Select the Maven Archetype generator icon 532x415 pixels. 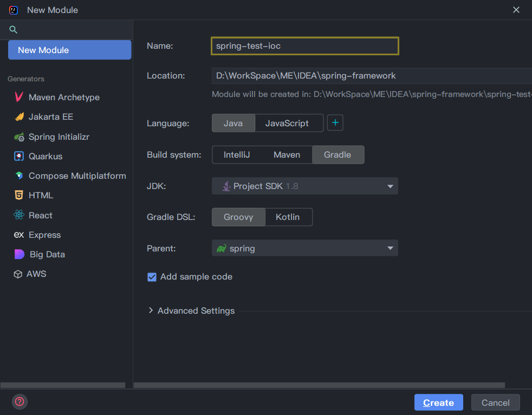[x=19, y=98]
